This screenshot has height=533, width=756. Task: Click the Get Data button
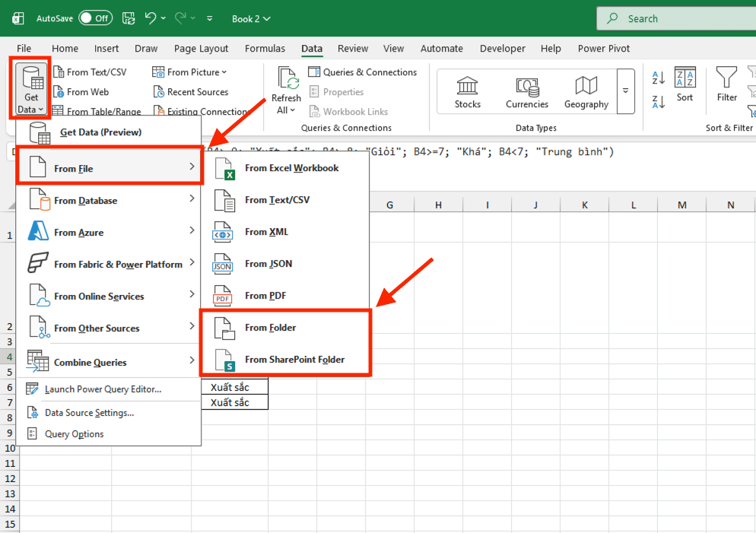(30, 90)
